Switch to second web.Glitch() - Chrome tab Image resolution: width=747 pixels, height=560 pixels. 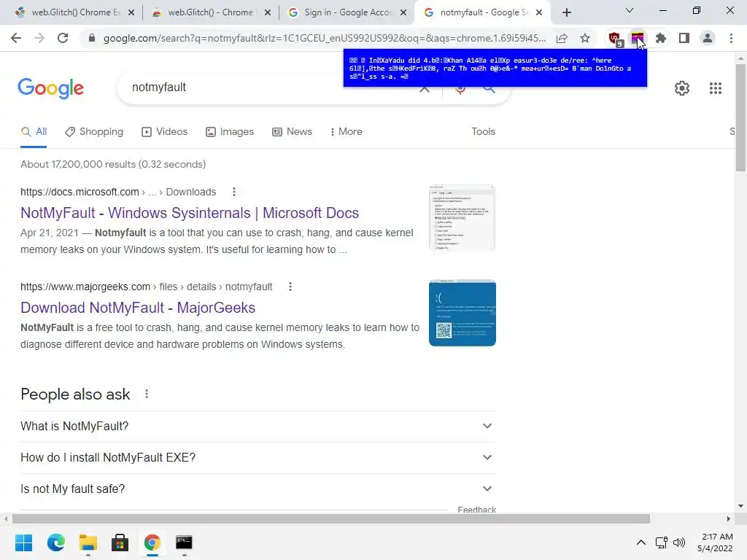[x=210, y=13]
